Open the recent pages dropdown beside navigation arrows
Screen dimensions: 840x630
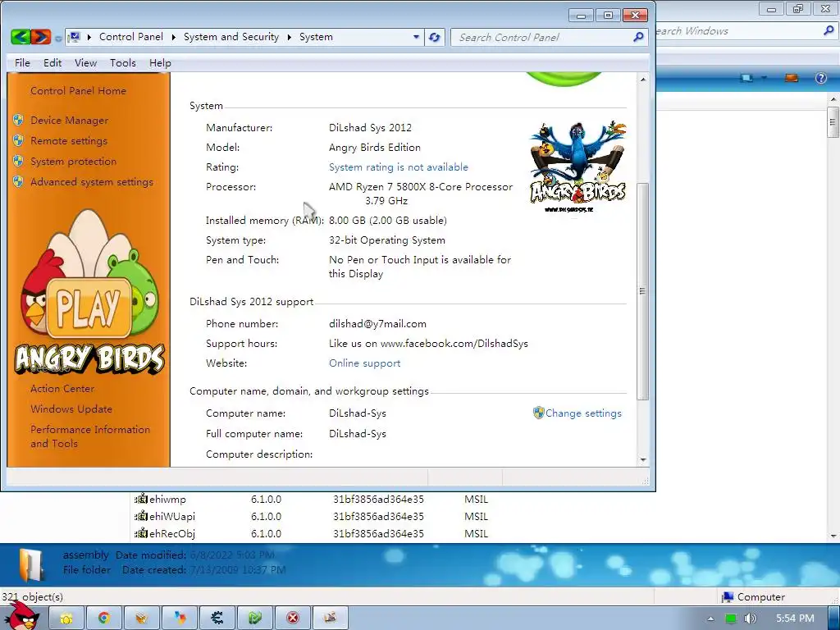58,38
